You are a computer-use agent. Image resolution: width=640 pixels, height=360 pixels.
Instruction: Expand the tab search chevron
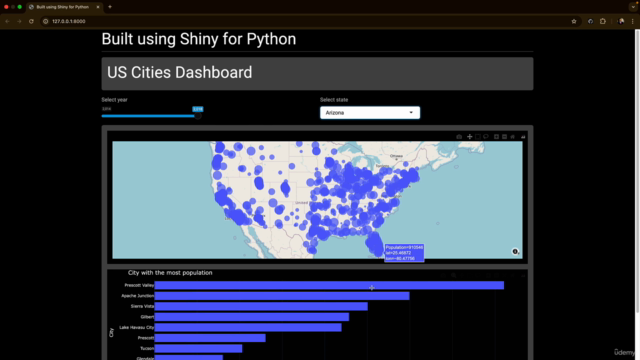[633, 7]
